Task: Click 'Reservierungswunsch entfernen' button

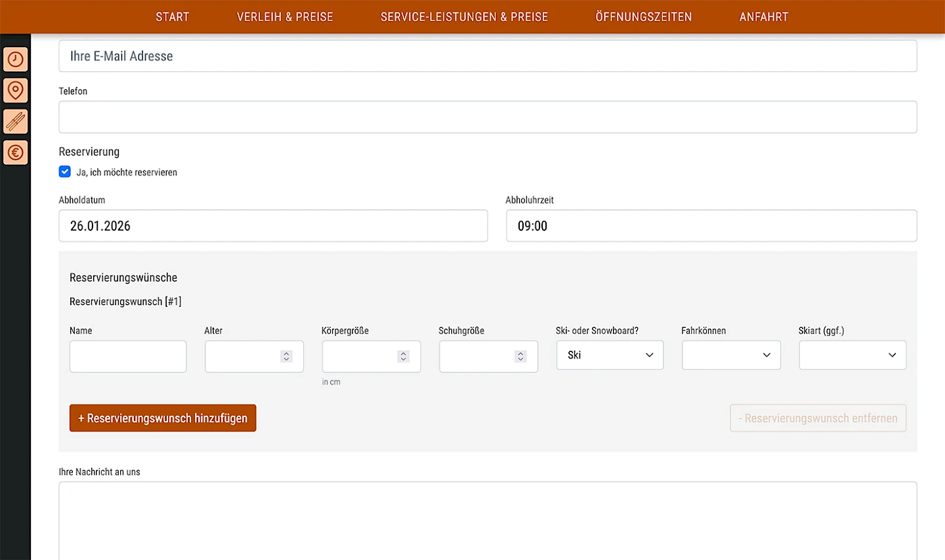Action: pyautogui.click(x=818, y=418)
